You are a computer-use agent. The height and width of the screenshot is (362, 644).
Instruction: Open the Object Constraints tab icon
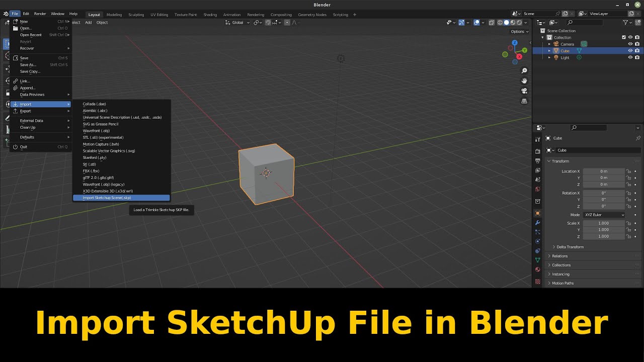(537, 250)
